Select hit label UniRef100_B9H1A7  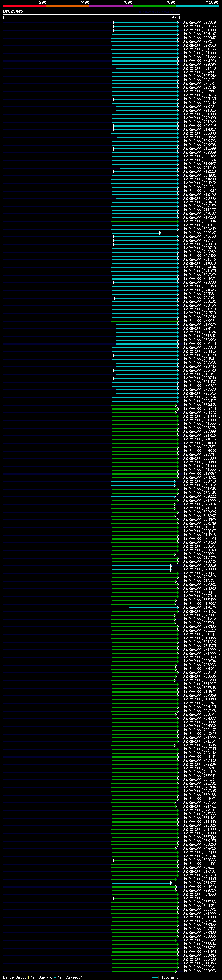199,34
